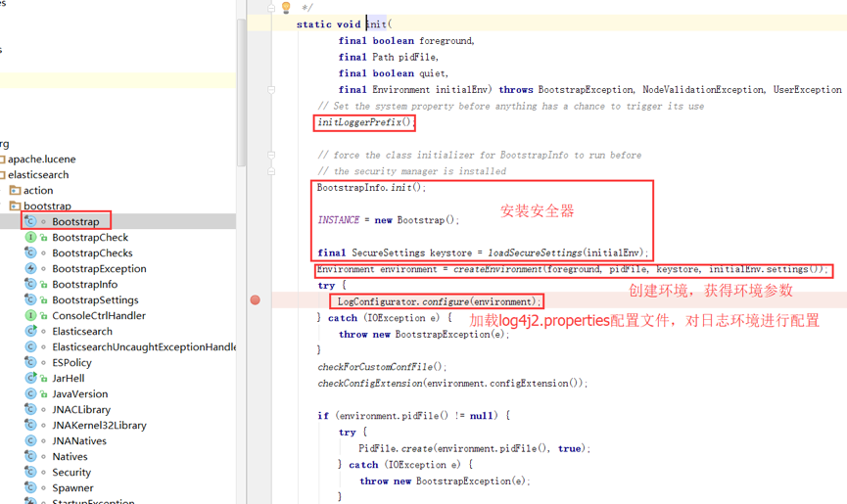
Task: Click NodeValidationException in throws clause
Action: (x=703, y=90)
